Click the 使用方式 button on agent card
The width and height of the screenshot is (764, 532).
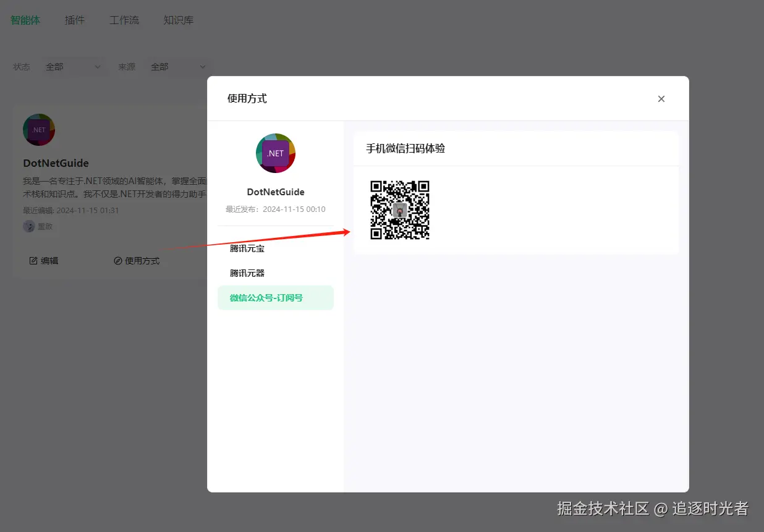click(137, 261)
